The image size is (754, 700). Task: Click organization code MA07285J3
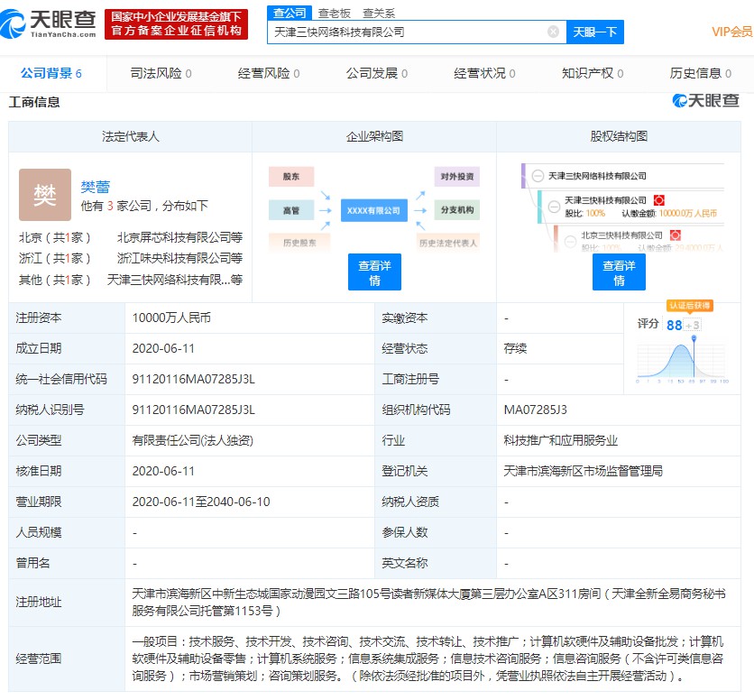pyautogui.click(x=535, y=410)
